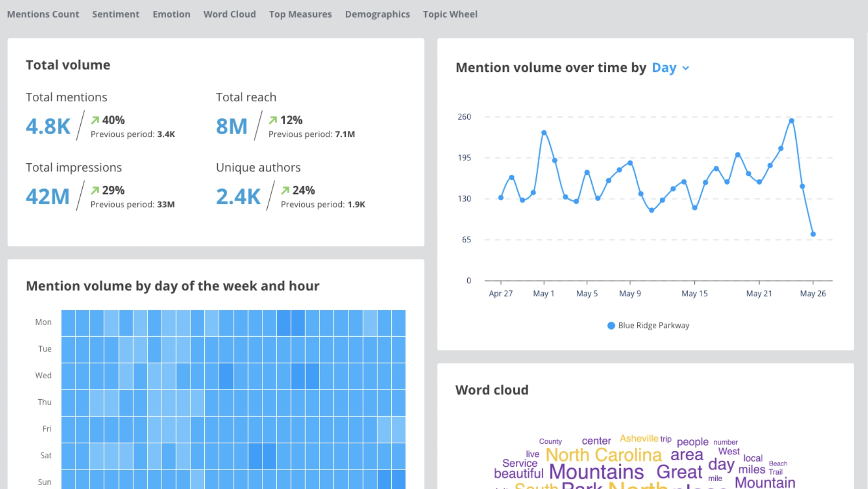Click 'North Carolina' in the word cloud

click(603, 454)
